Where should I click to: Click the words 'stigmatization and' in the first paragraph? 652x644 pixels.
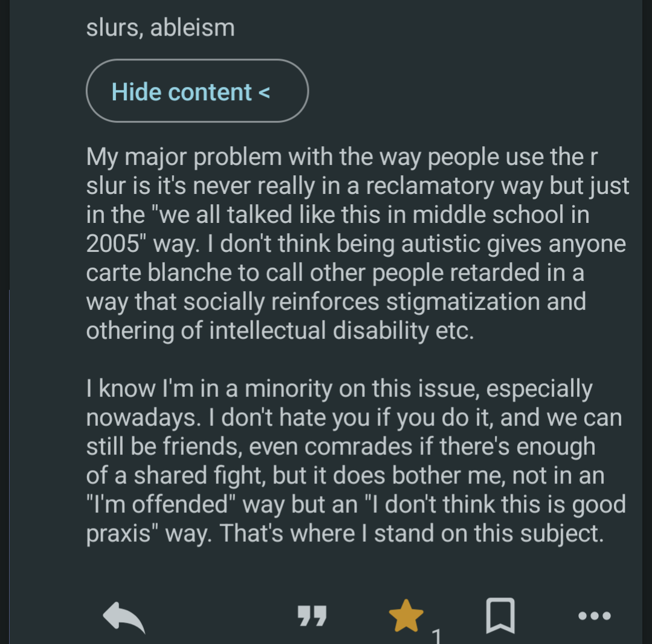[x=486, y=301]
